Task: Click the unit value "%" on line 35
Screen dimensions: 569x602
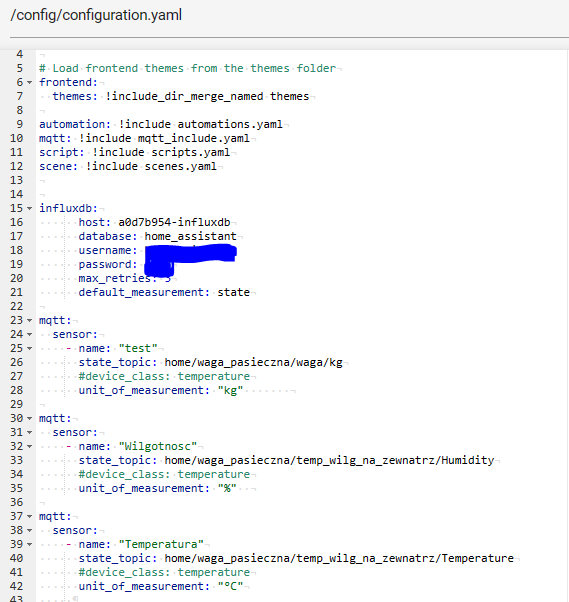Action: [227, 488]
